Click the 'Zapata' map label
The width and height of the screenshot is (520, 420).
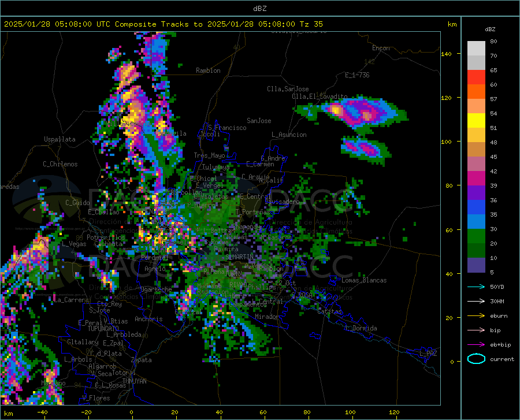click(142, 360)
